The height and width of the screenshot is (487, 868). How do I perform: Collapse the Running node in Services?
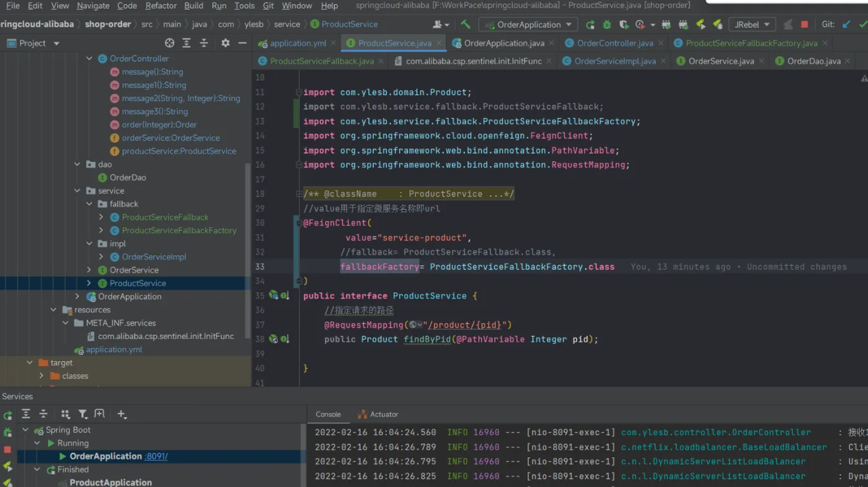point(37,443)
